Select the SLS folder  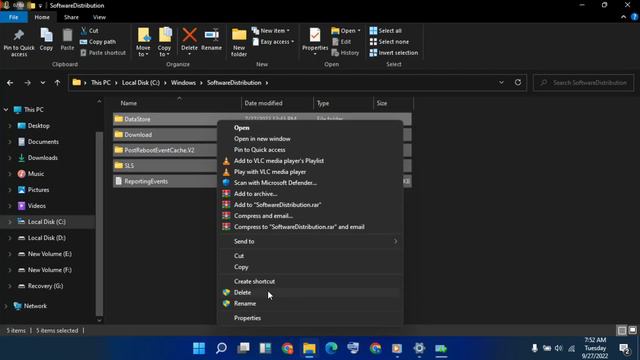pyautogui.click(x=129, y=166)
